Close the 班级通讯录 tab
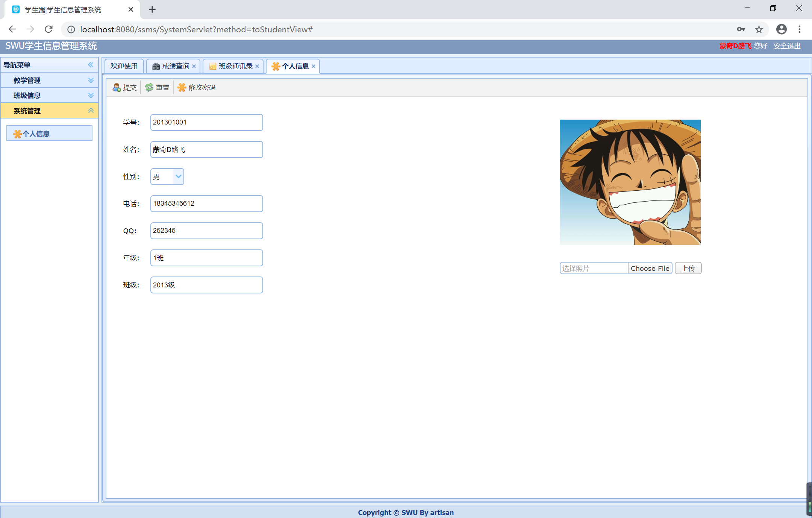 [x=257, y=66]
